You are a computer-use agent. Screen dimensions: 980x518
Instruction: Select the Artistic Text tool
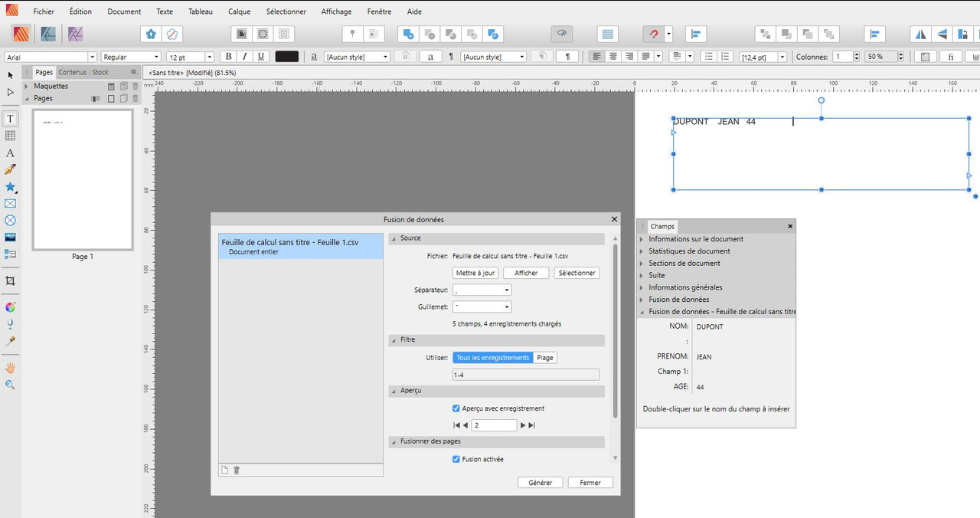tap(10, 153)
